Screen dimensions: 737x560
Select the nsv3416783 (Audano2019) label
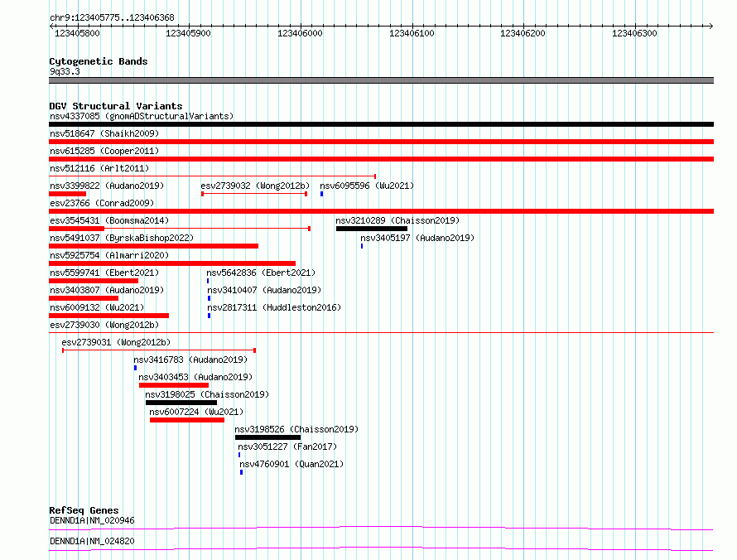pos(190,360)
